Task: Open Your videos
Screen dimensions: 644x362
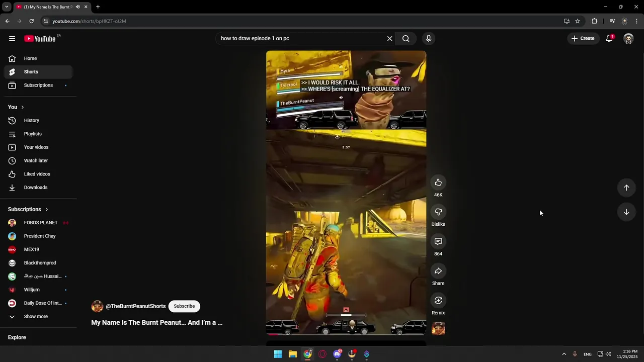Action: point(38,147)
